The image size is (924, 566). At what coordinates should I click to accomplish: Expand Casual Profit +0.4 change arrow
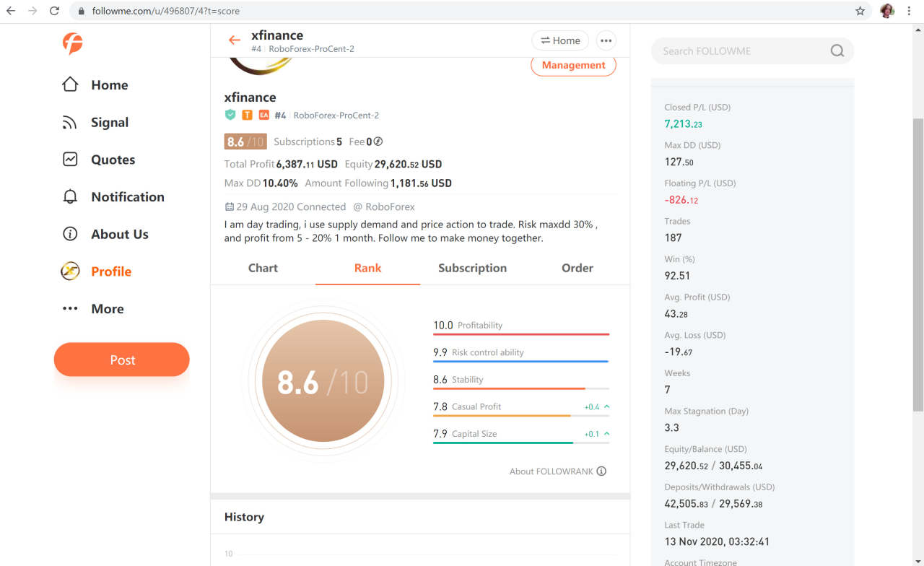point(606,406)
